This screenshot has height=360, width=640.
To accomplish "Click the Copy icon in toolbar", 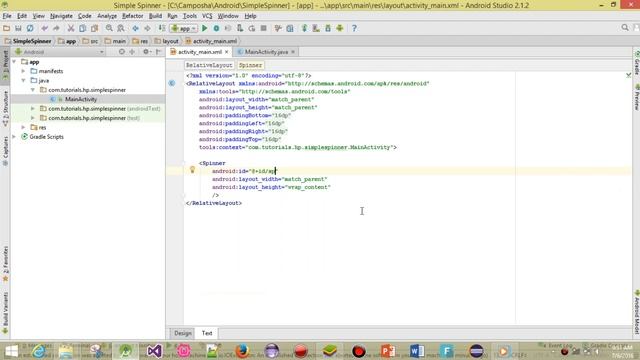I will [82, 28].
